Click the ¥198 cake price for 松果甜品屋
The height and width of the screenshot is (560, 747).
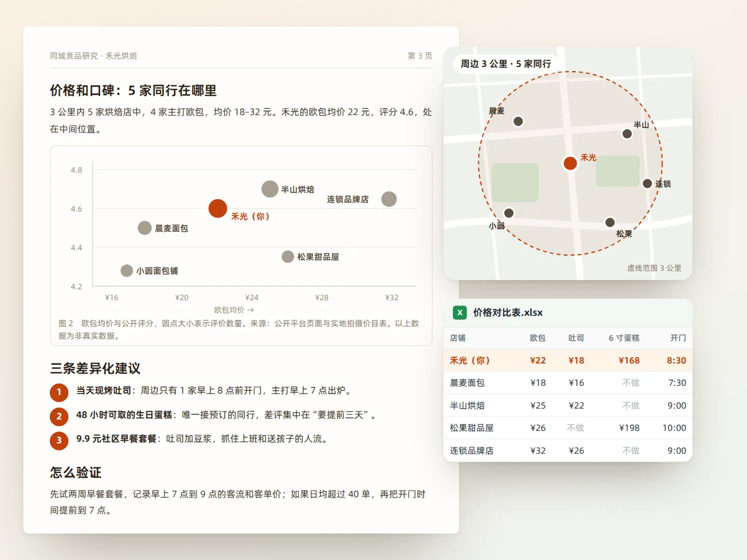click(x=629, y=428)
